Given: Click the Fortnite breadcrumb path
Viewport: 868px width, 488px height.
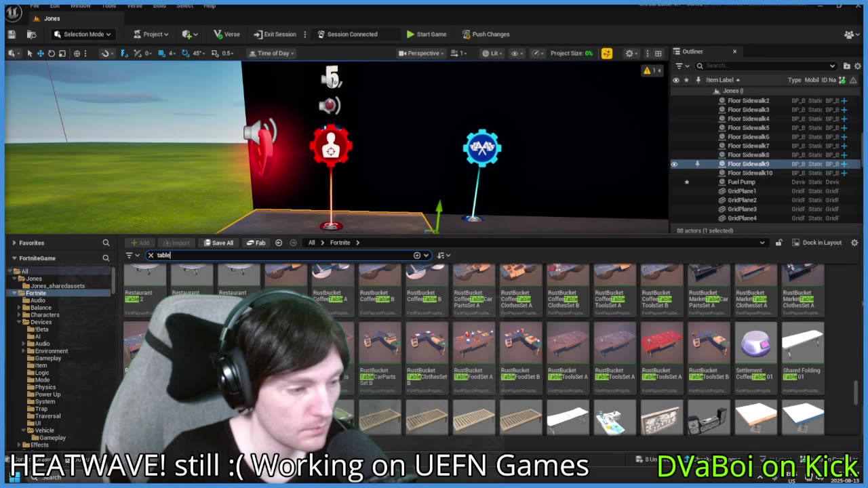Looking at the screenshot, I should tap(340, 243).
